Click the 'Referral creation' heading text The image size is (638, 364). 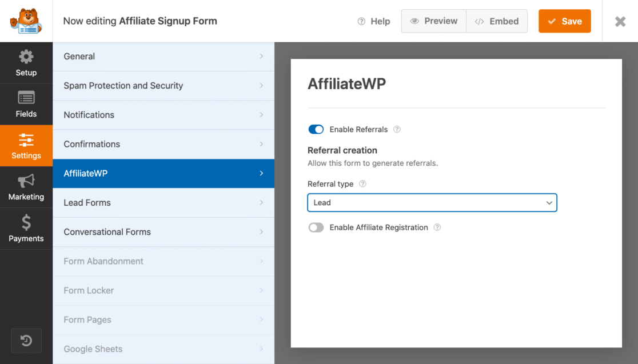click(x=342, y=150)
